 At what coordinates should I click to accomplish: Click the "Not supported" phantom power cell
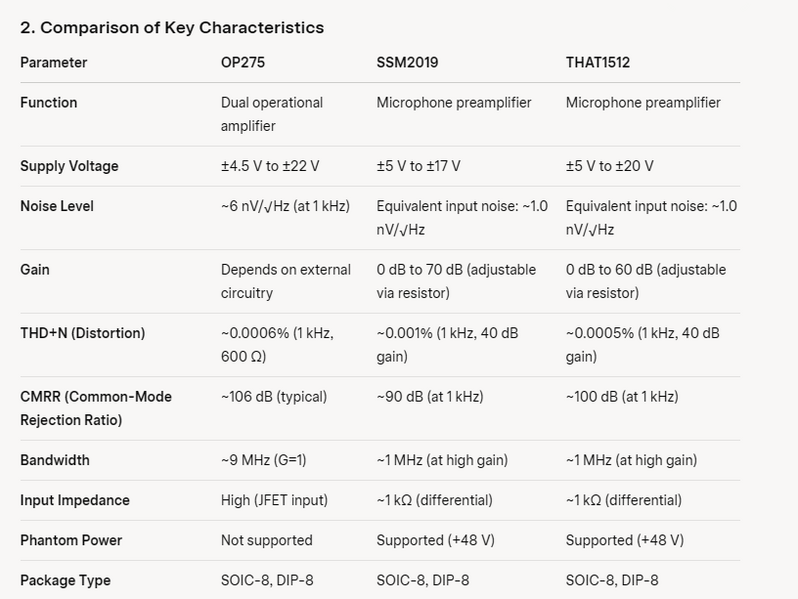[x=266, y=540]
